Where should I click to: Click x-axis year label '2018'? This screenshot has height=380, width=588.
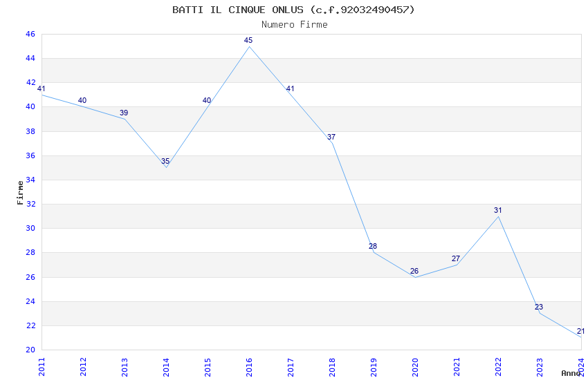(x=332, y=367)
